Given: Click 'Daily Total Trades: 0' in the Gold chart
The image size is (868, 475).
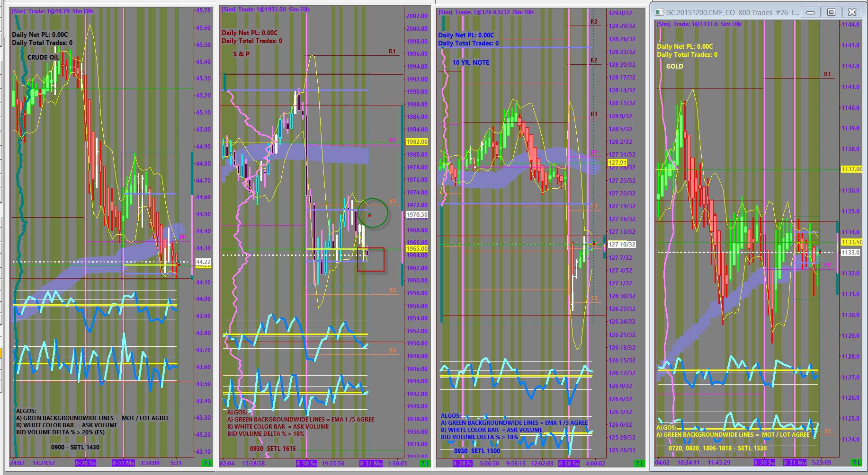Looking at the screenshot, I should point(687,54).
